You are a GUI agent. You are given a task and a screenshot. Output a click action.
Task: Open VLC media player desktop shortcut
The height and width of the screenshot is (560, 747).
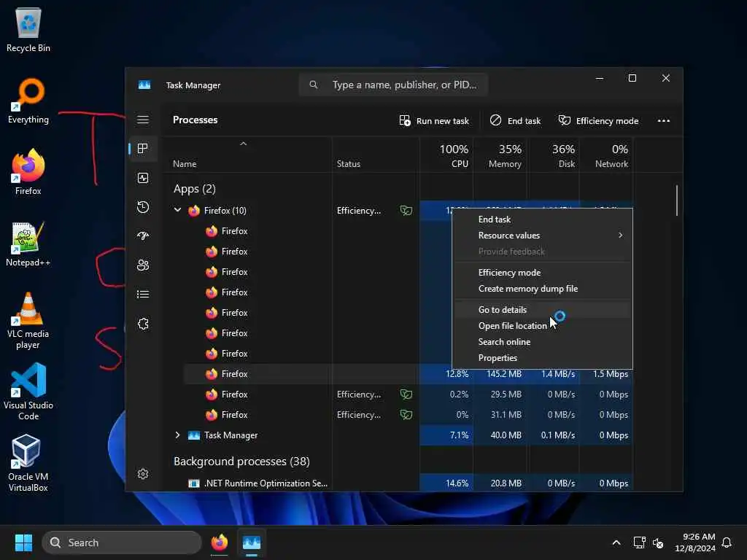pyautogui.click(x=28, y=321)
